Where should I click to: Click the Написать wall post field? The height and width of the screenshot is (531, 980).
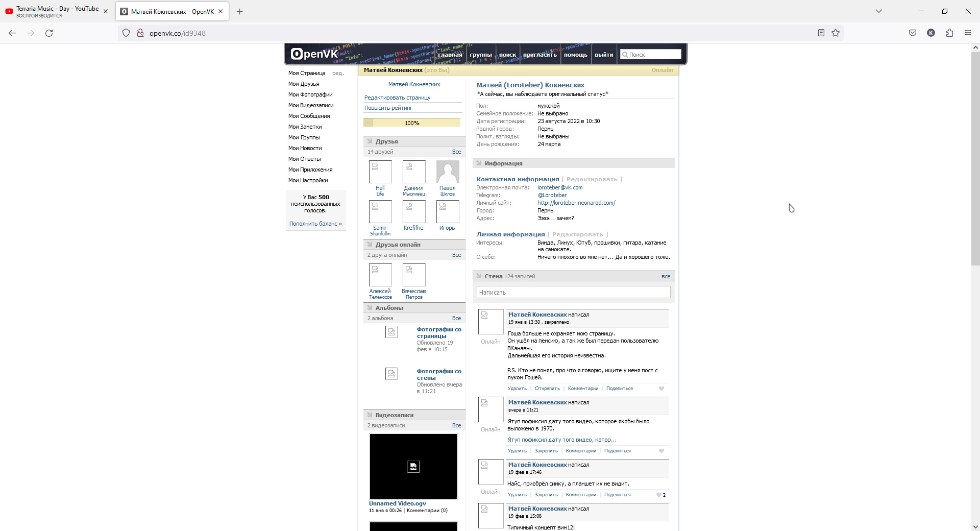coord(573,292)
